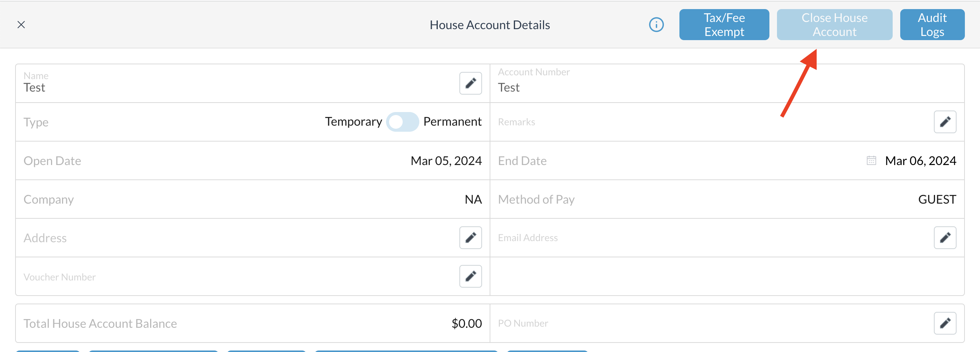Toggle account type Temporary/Permanent switch
The image size is (980, 352).
point(403,122)
